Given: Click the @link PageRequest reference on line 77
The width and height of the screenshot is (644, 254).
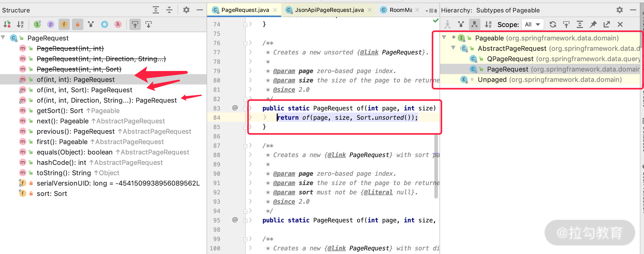Looking at the screenshot, I should (x=391, y=52).
